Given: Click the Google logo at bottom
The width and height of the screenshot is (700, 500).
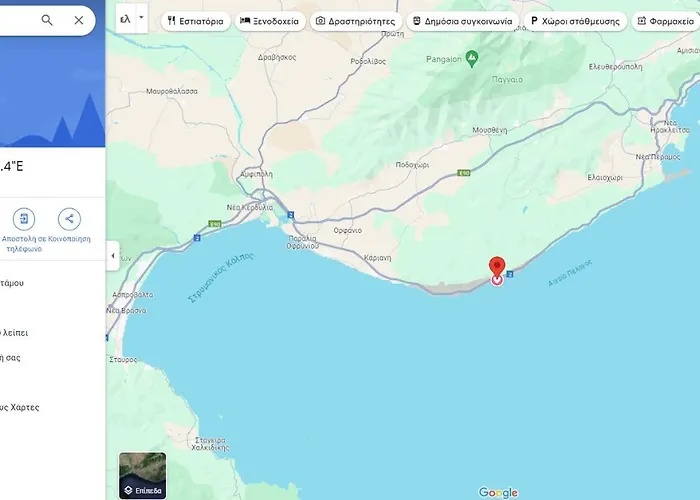Looking at the screenshot, I should coord(498,492).
